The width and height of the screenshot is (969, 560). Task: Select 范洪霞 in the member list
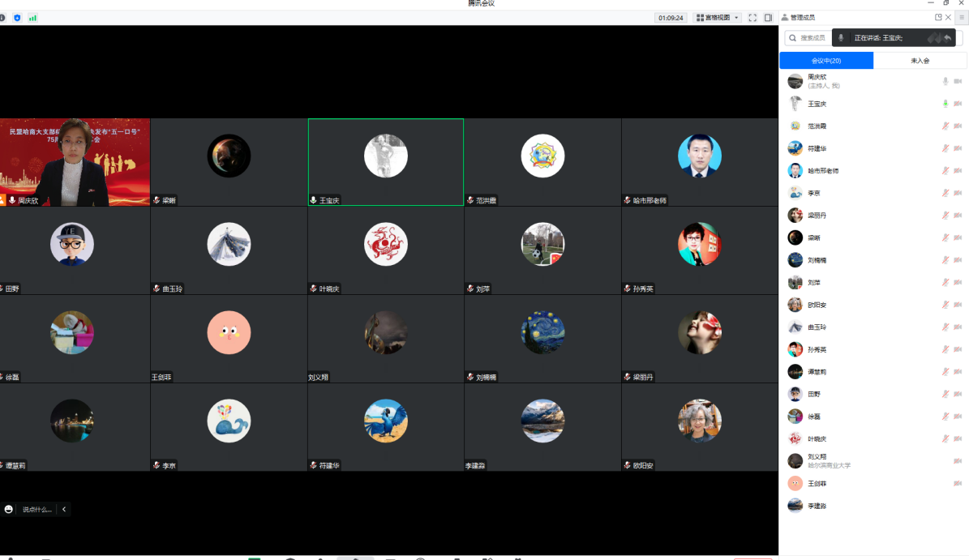coord(817,126)
